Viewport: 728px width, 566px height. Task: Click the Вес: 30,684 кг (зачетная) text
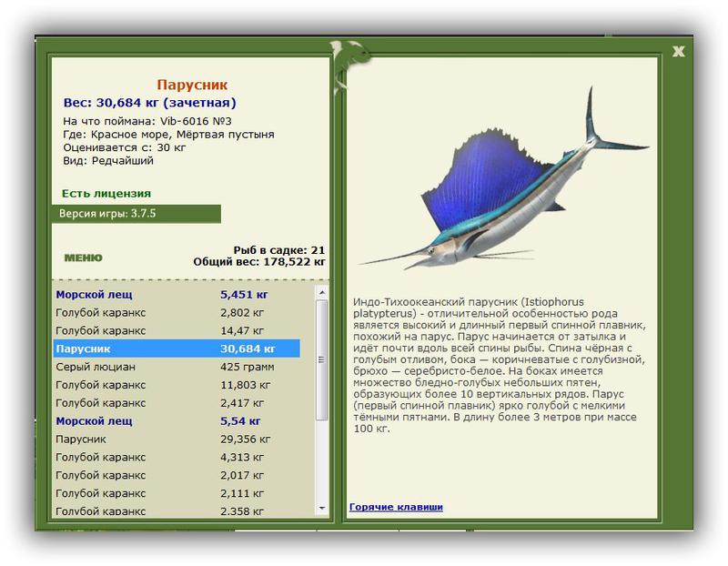(x=149, y=103)
